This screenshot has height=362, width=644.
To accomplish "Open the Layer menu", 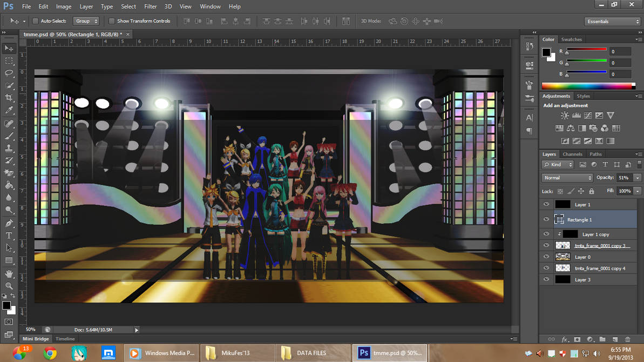I will pos(86,6).
